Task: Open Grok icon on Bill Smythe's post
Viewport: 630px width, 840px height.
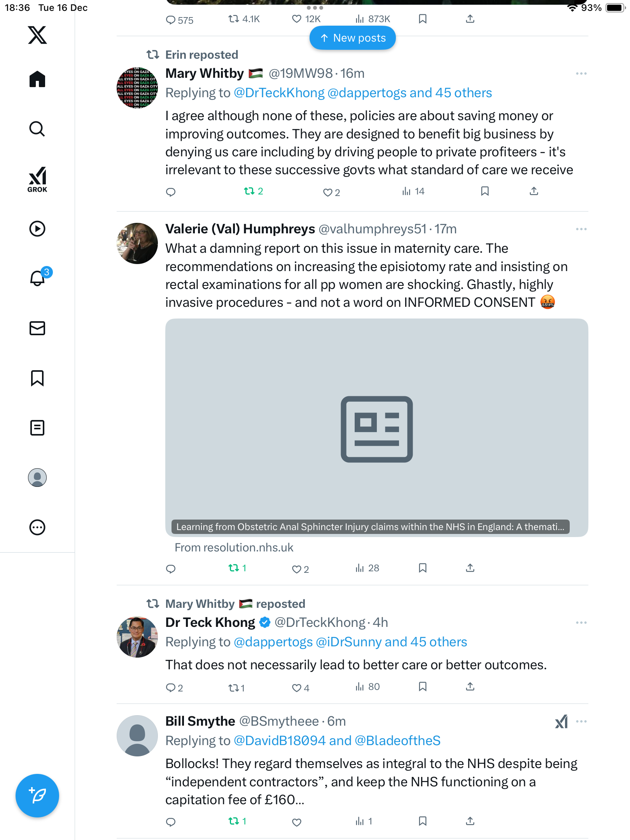Action: [x=561, y=721]
